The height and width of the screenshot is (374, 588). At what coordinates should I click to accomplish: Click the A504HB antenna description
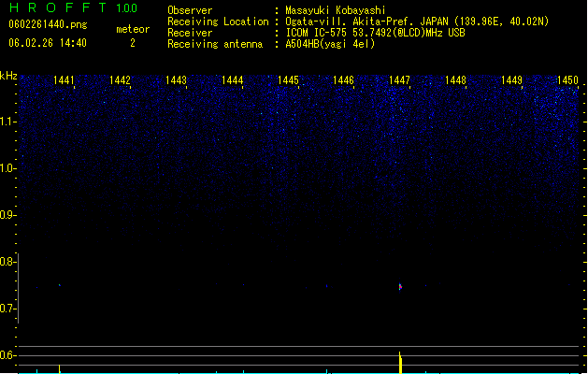pyautogui.click(x=330, y=44)
